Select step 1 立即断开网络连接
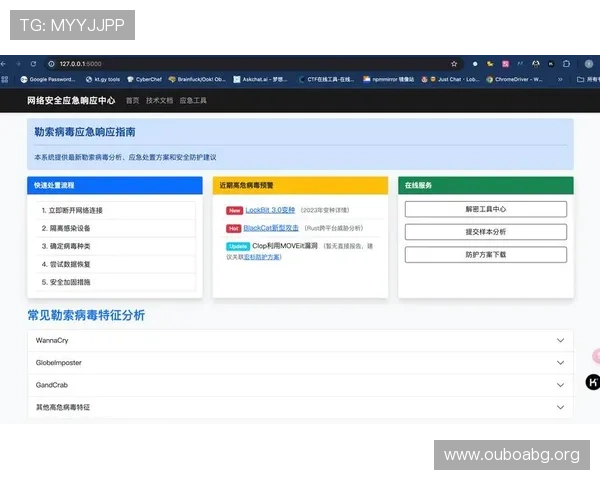 (116, 211)
